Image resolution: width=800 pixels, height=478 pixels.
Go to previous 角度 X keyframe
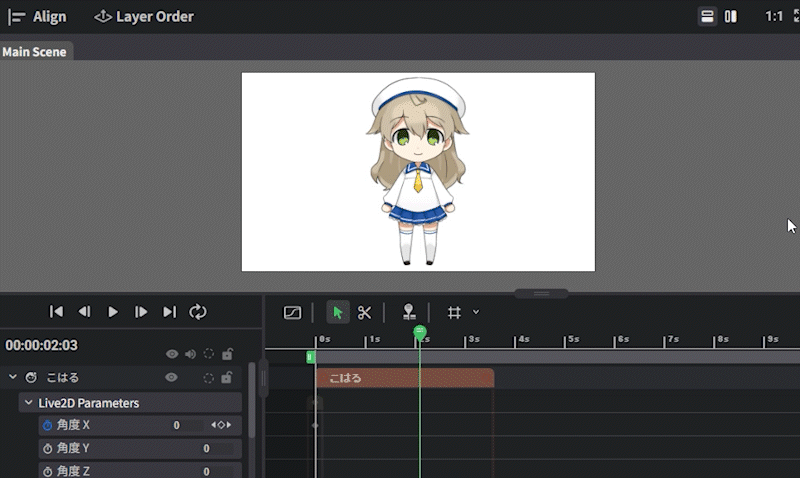213,425
